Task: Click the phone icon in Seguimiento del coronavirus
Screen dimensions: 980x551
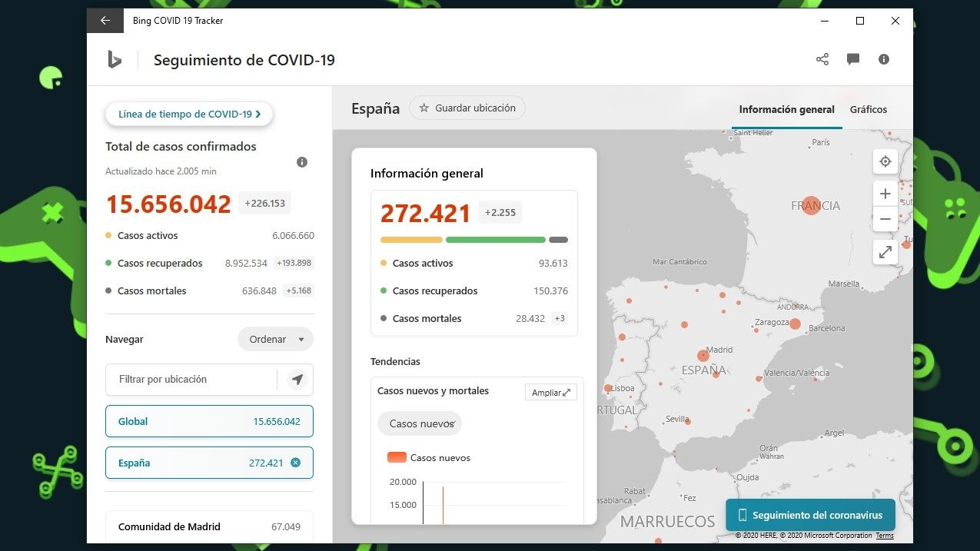Action: tap(742, 515)
